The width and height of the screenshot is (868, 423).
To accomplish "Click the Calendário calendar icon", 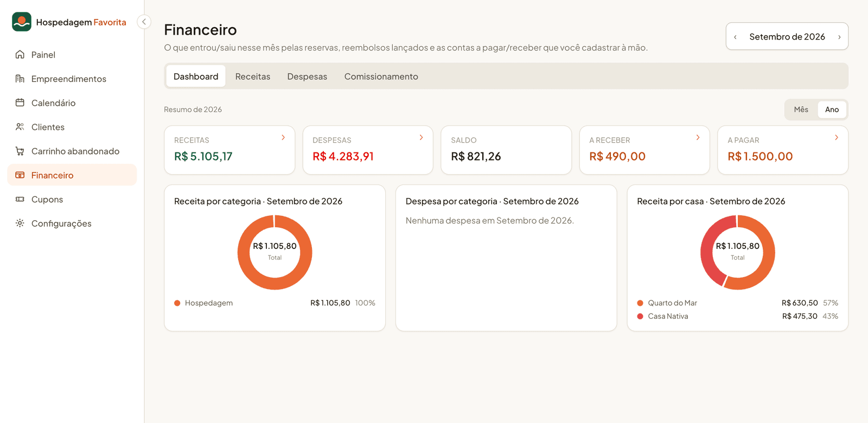I will coord(20,103).
